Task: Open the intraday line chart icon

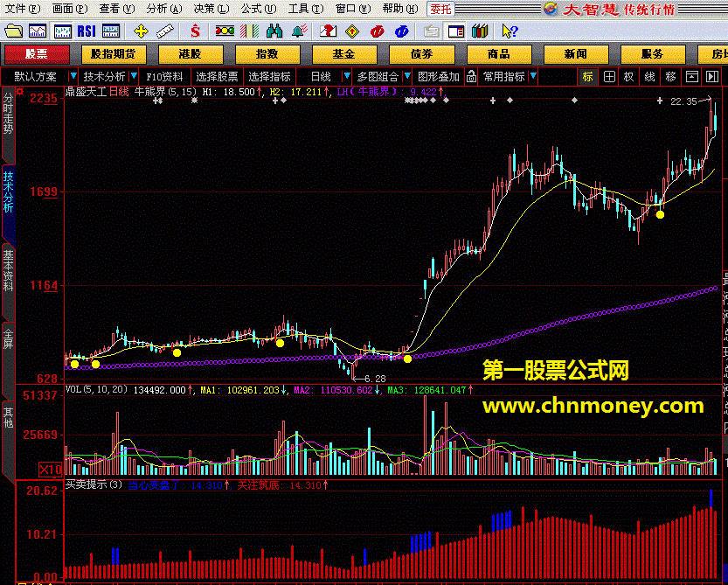Action: coord(38,31)
